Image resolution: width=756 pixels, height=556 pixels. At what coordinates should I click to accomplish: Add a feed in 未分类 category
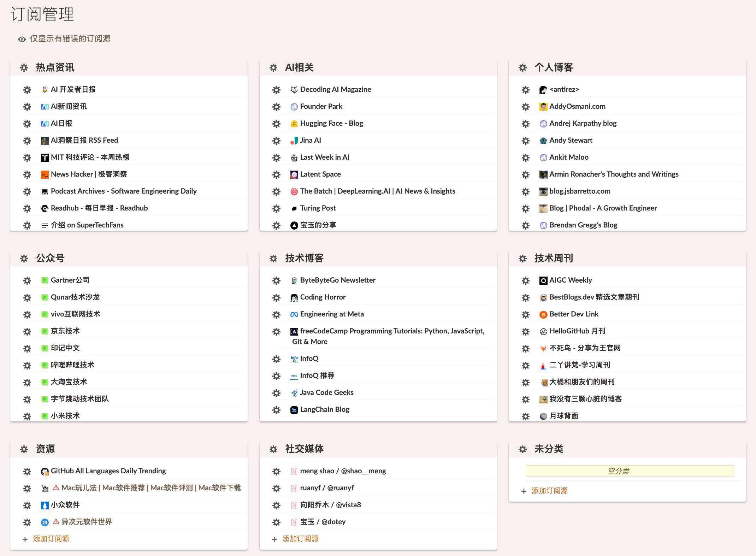tap(549, 491)
